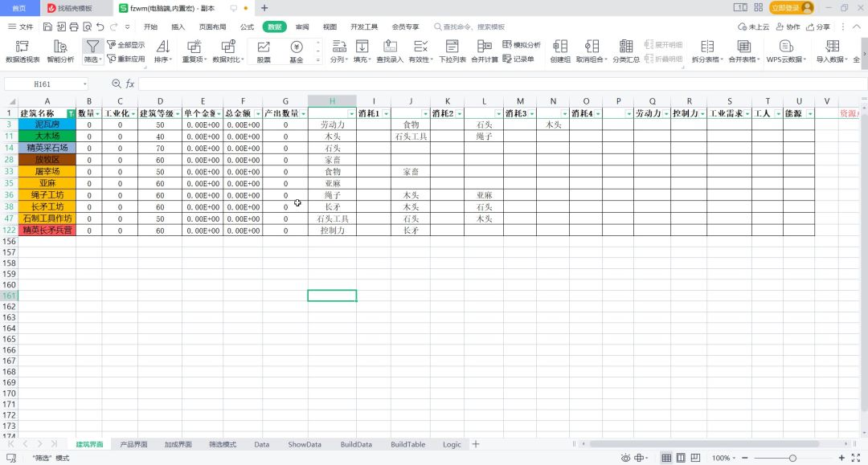Adjust the zoom slider in status bar
The image size is (868, 465).
[792, 458]
